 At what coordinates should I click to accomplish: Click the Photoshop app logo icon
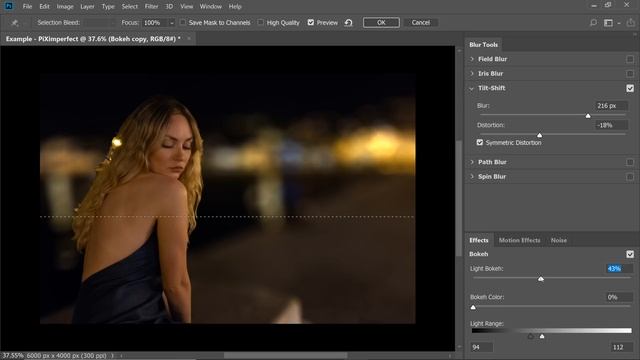pos(9,6)
